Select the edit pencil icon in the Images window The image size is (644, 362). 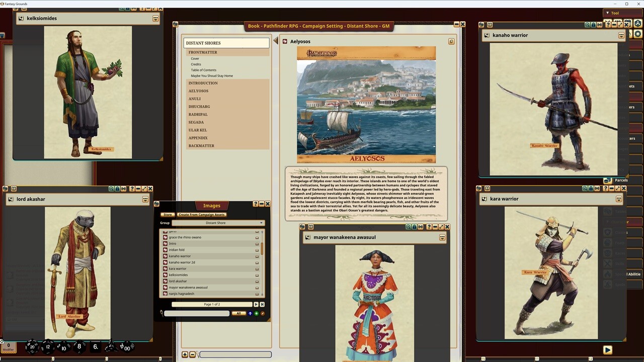[263, 313]
